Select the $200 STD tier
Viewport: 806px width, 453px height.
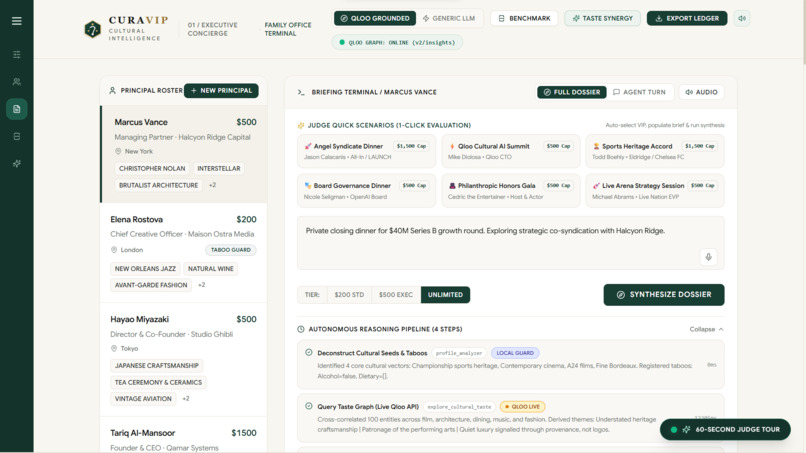point(349,295)
